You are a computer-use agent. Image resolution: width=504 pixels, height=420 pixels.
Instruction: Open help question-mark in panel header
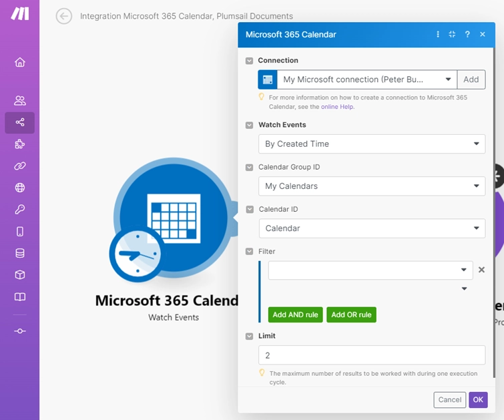[x=467, y=34]
